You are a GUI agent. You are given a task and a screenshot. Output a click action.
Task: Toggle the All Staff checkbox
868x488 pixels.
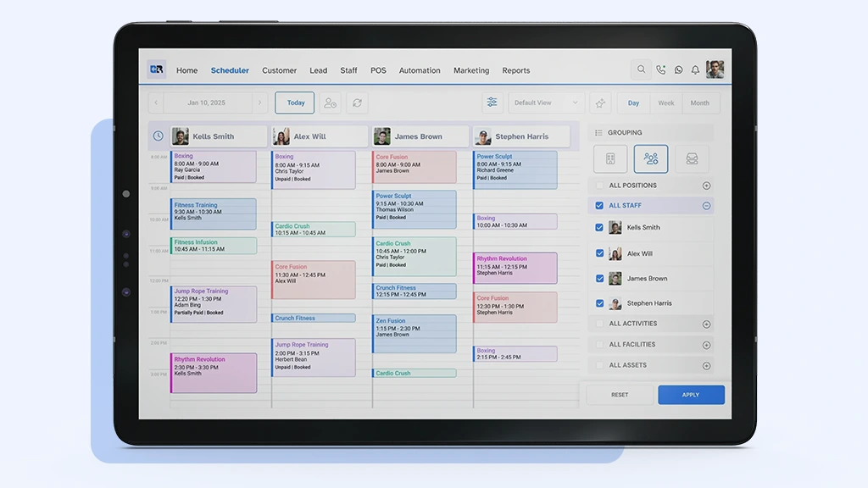coord(600,206)
